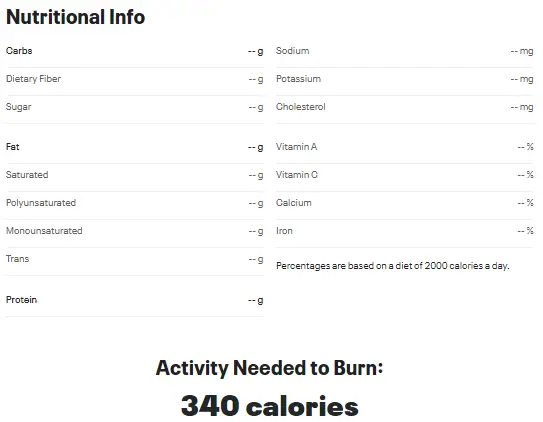Click the Iron label
The height and width of the screenshot is (422, 543).
[x=284, y=231]
